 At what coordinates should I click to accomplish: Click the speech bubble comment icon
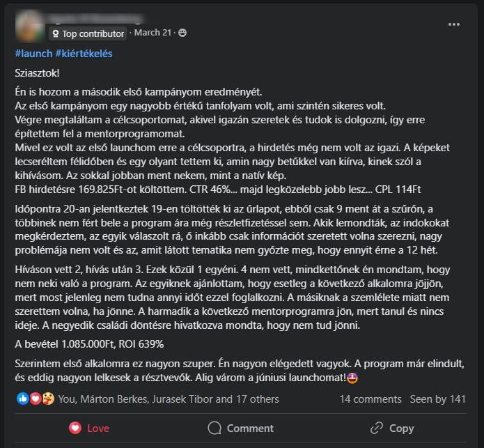tap(214, 428)
